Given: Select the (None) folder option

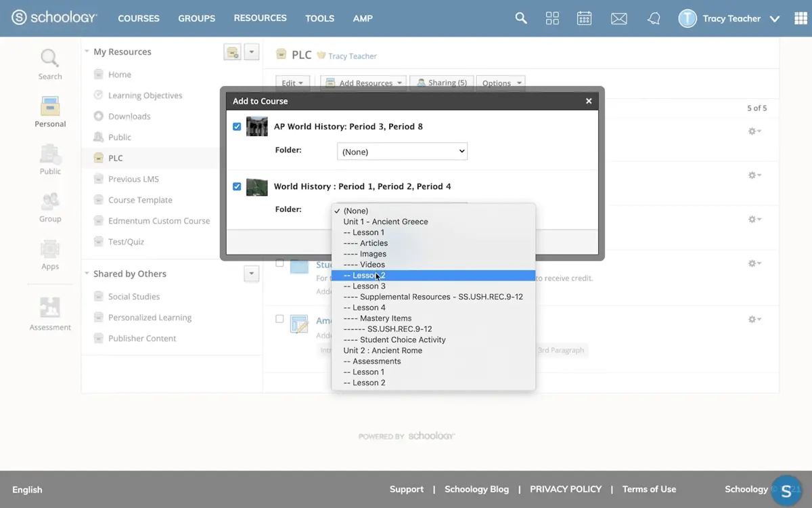Looking at the screenshot, I should [x=433, y=211].
